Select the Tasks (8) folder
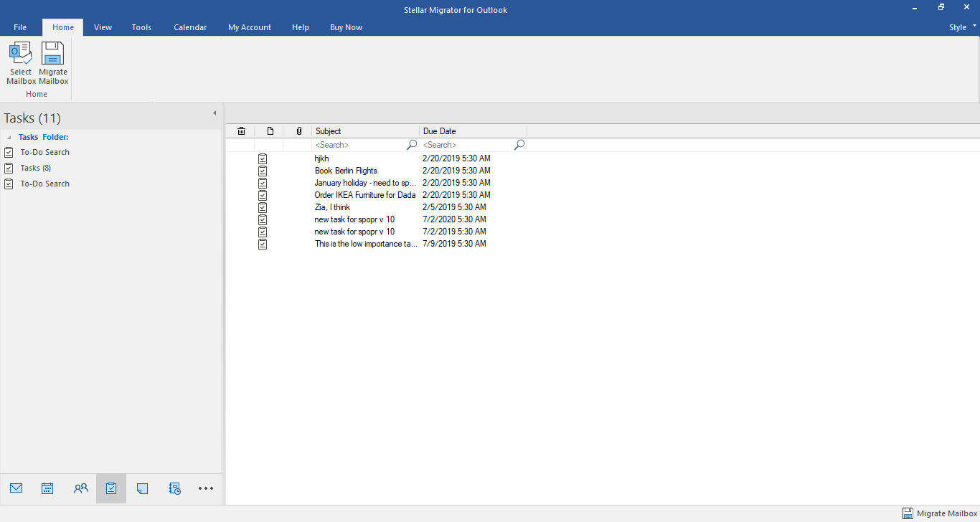This screenshot has height=522, width=980. pos(36,168)
